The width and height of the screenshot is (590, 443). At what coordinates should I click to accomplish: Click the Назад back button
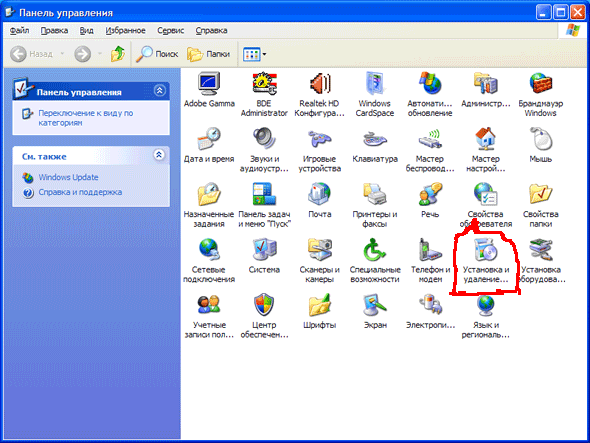(x=32, y=54)
